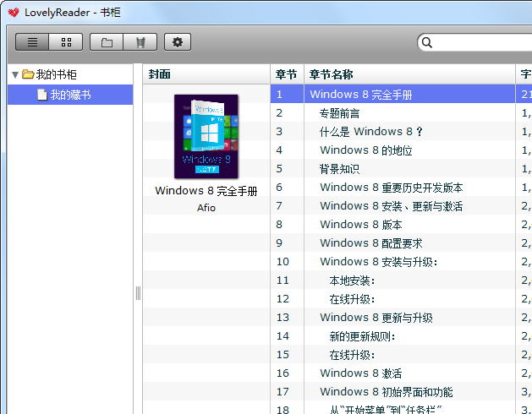Select 我的藏书 in the sidebar
Image resolution: width=532 pixels, height=414 pixels.
(70, 95)
